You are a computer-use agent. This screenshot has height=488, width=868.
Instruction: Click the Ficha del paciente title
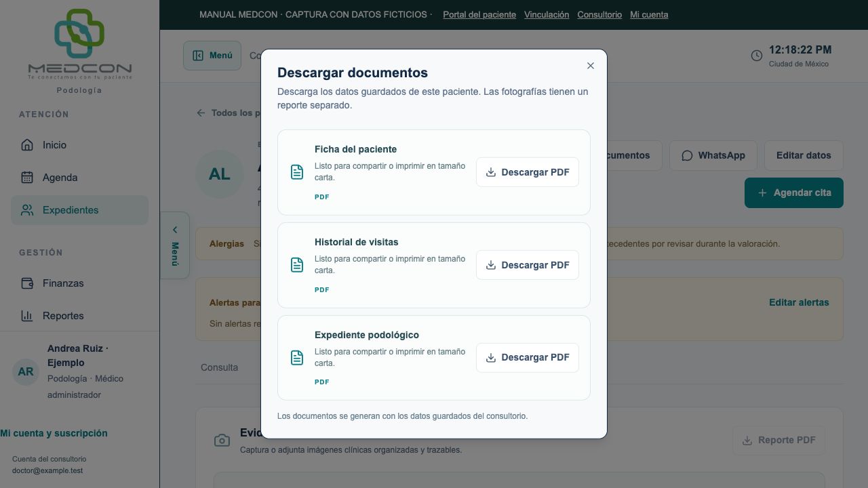(355, 149)
